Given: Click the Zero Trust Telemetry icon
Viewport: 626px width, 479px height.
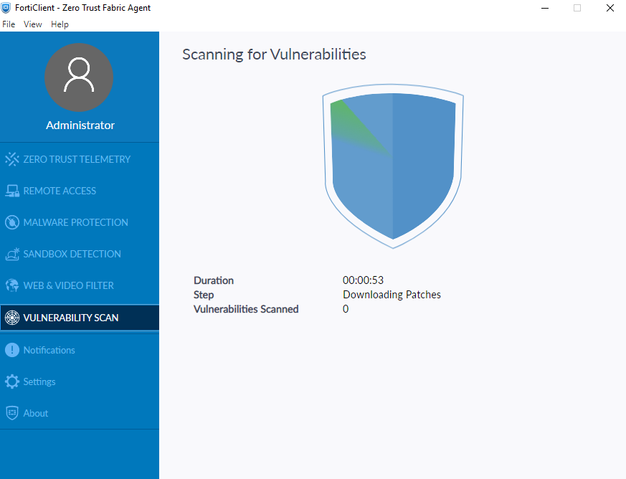Looking at the screenshot, I should point(12,159).
